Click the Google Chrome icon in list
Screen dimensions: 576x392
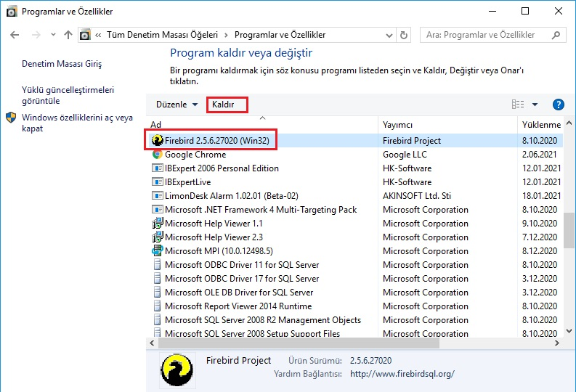[157, 154]
